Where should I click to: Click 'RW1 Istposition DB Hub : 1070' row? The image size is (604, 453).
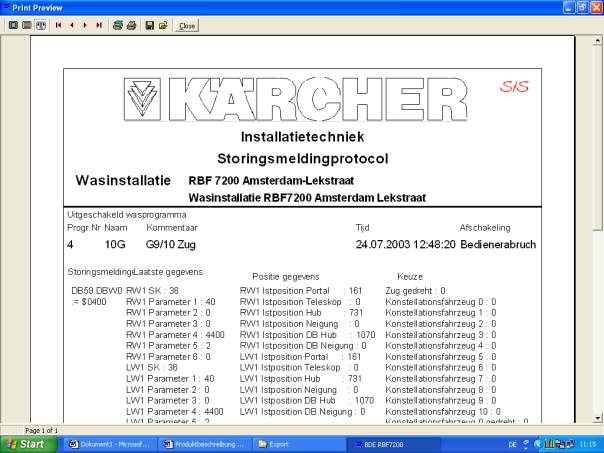point(307,335)
